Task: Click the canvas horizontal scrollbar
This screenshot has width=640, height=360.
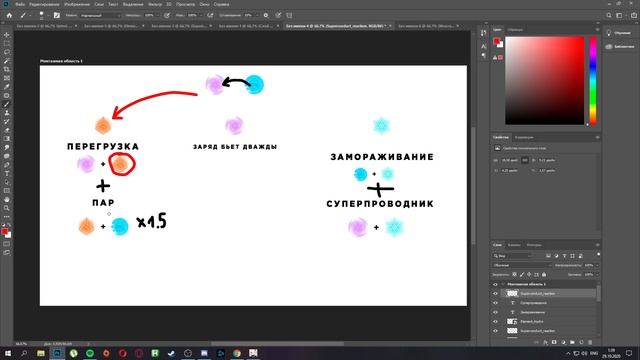Action: click(278, 344)
